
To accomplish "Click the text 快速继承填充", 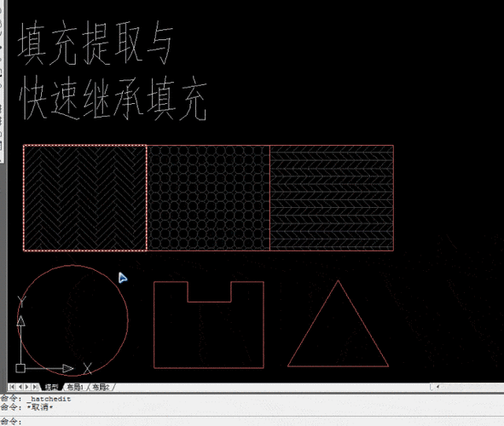I will (113, 98).
